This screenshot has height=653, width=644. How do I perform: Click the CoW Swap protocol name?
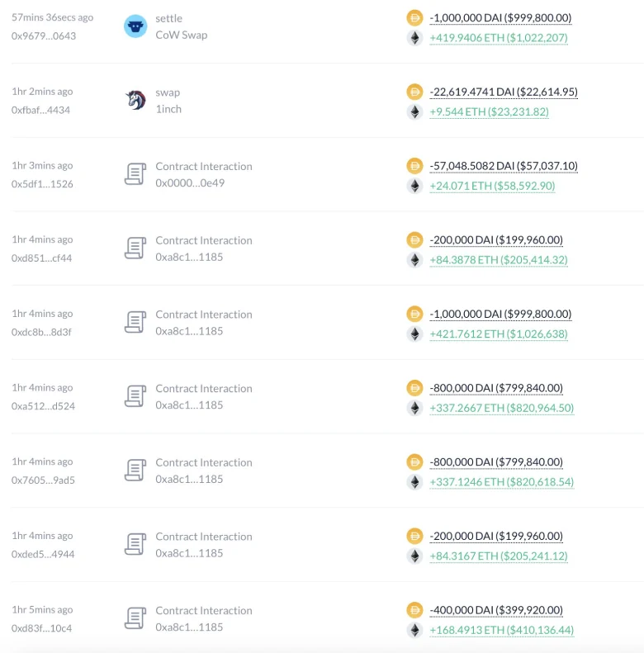pos(182,35)
